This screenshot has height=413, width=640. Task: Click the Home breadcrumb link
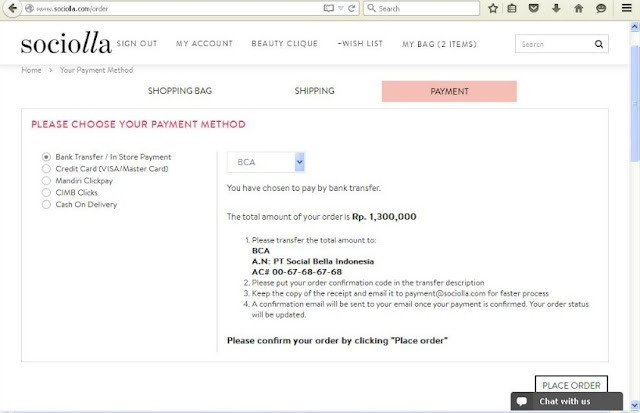(x=31, y=70)
